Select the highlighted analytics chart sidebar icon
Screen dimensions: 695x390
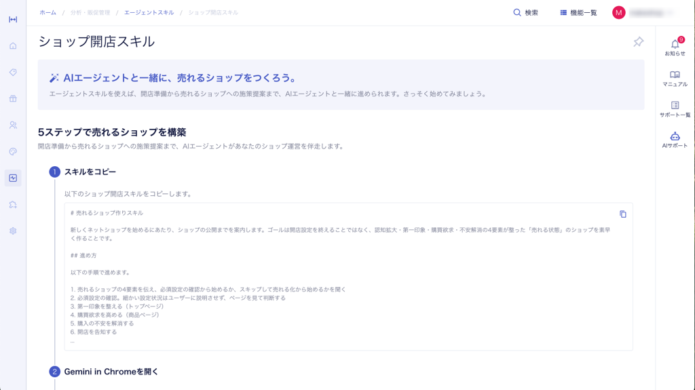point(13,178)
